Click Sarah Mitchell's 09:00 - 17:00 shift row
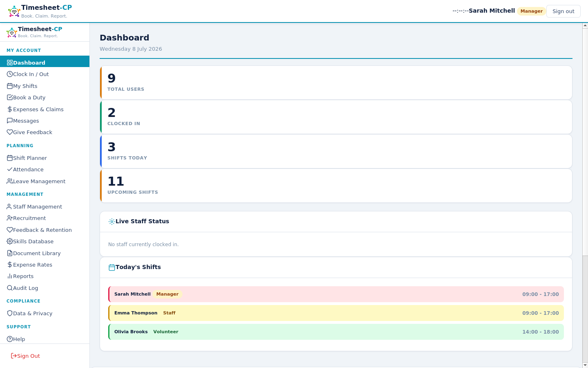588x368 pixels. (336, 294)
